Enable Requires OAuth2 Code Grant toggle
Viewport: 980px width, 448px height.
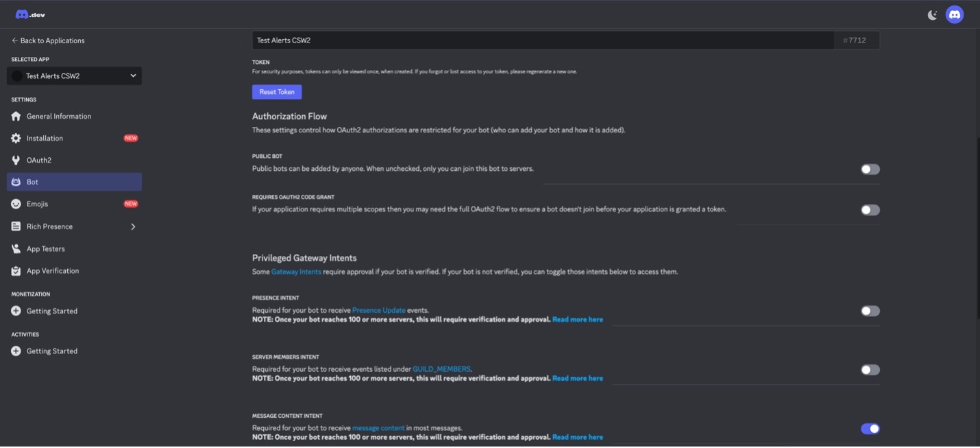click(x=870, y=210)
